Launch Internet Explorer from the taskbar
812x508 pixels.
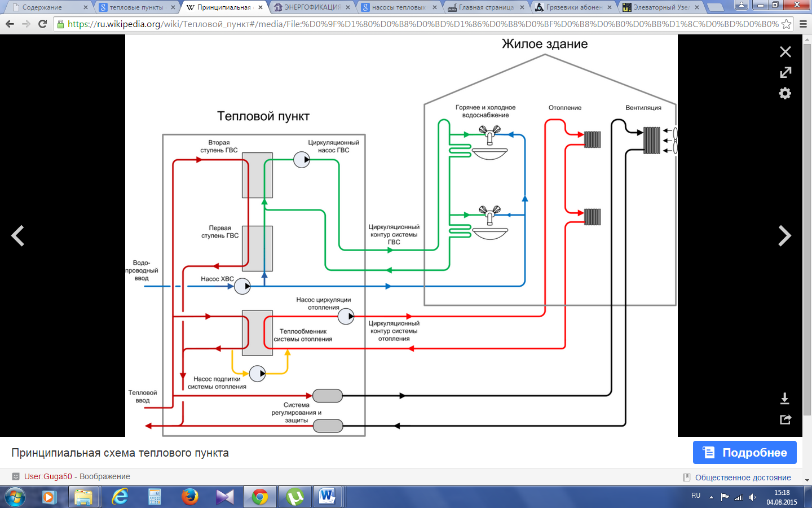[x=120, y=497]
